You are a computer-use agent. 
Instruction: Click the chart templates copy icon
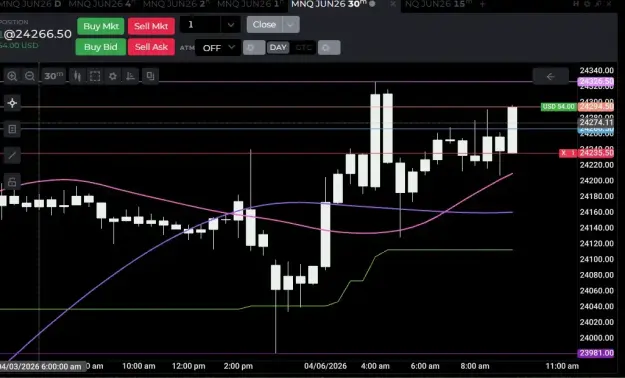click(x=150, y=76)
